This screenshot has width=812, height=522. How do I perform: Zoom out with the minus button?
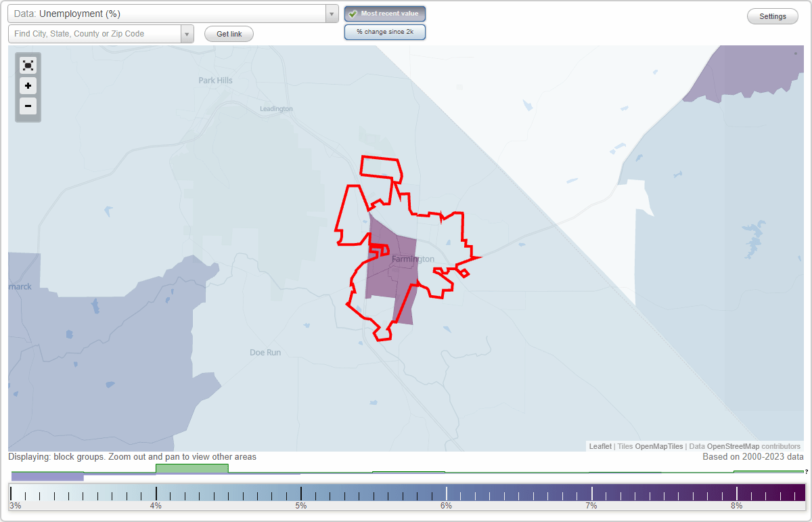point(28,106)
